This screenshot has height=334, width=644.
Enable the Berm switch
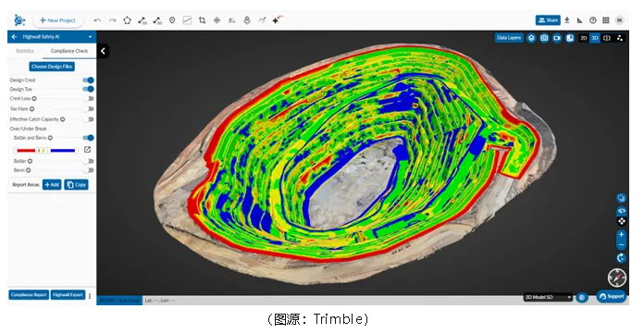pyautogui.click(x=88, y=170)
